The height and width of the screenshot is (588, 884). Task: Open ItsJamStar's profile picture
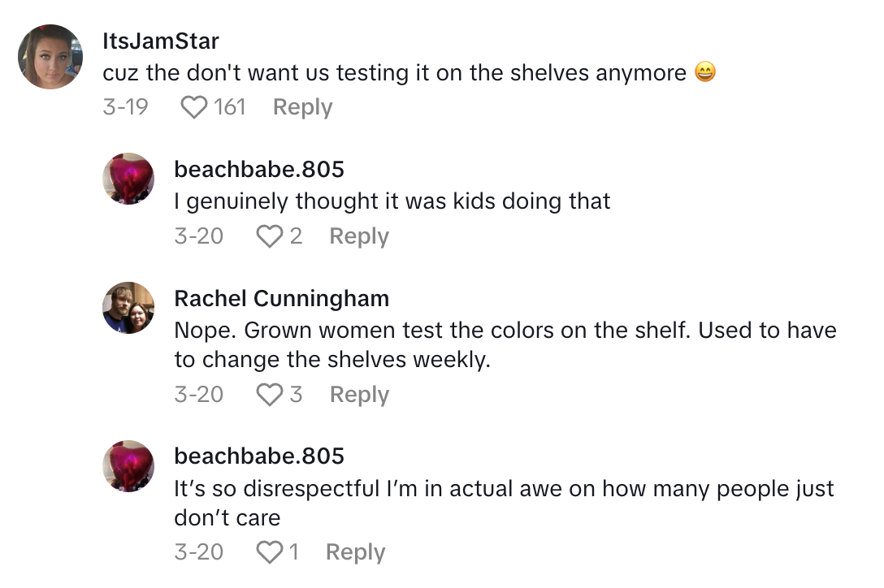(x=50, y=56)
